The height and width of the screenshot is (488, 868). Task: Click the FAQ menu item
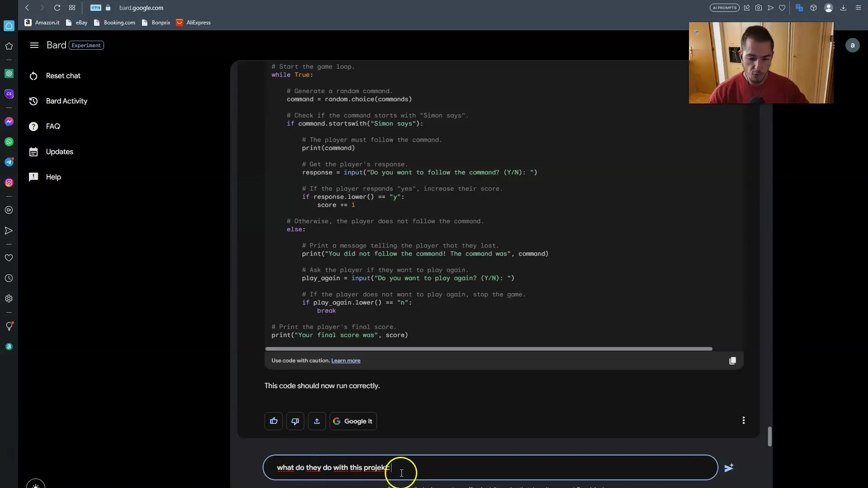53,126
